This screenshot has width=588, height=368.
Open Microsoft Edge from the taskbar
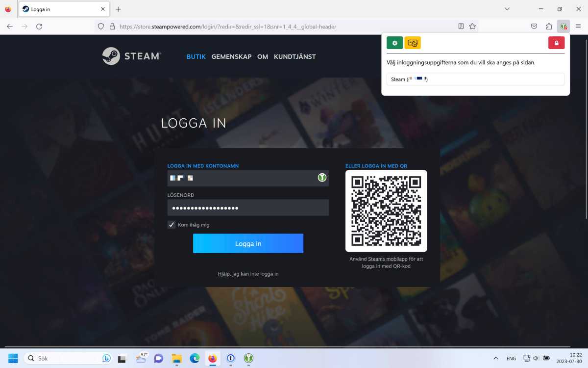coord(195,358)
